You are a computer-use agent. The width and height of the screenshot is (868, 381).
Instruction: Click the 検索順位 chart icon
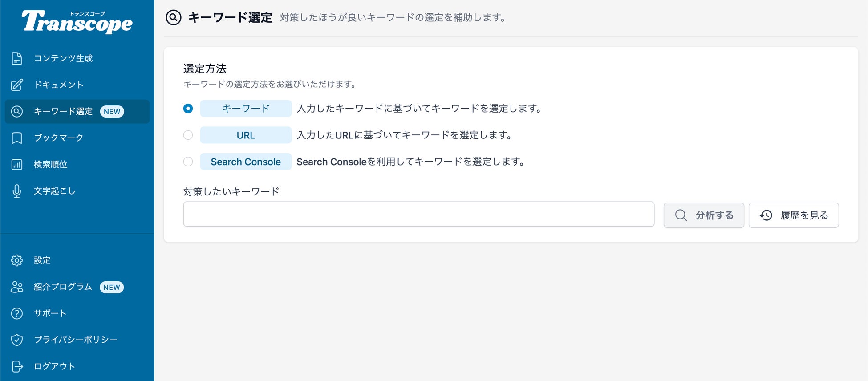tap(17, 165)
